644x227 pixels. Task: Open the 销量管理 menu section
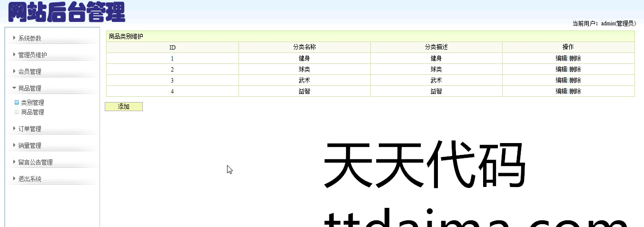tap(30, 145)
